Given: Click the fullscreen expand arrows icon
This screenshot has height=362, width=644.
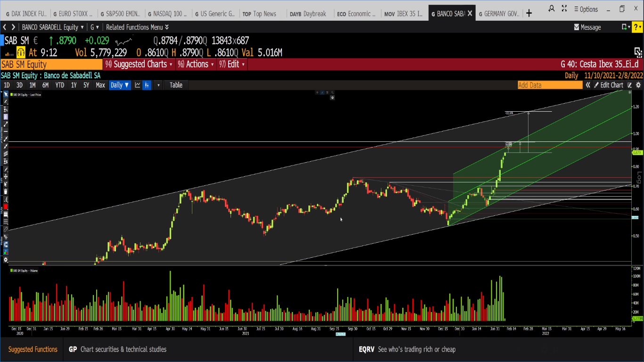Looking at the screenshot, I should click(638, 52).
